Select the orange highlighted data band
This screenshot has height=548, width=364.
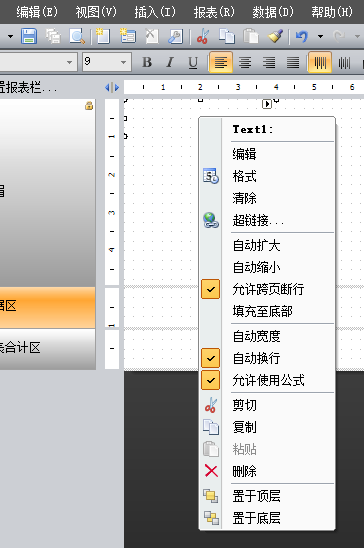(48, 308)
